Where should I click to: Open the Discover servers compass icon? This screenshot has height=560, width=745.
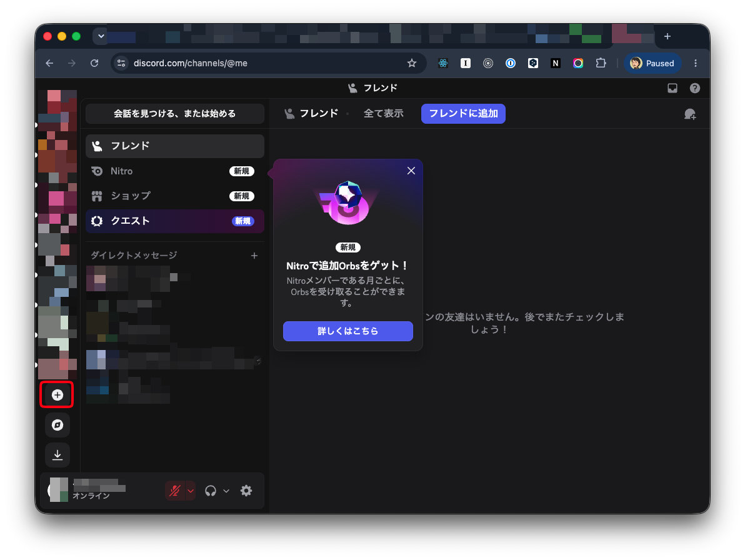tap(57, 424)
